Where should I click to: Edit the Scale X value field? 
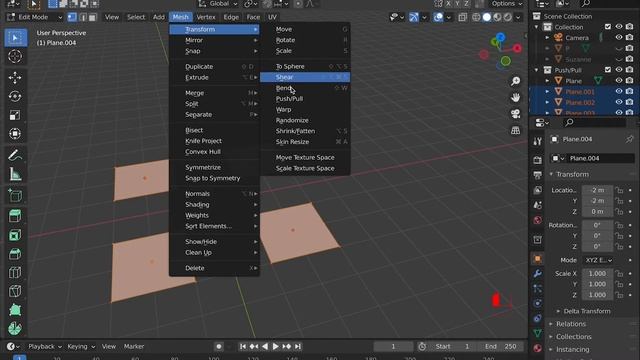(597, 273)
